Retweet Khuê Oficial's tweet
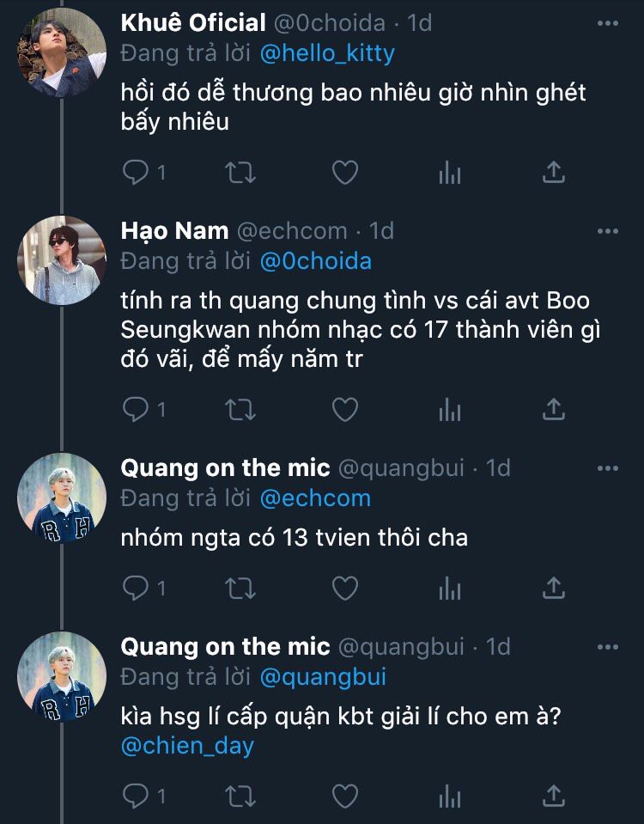The height and width of the screenshot is (824, 644). point(240,173)
